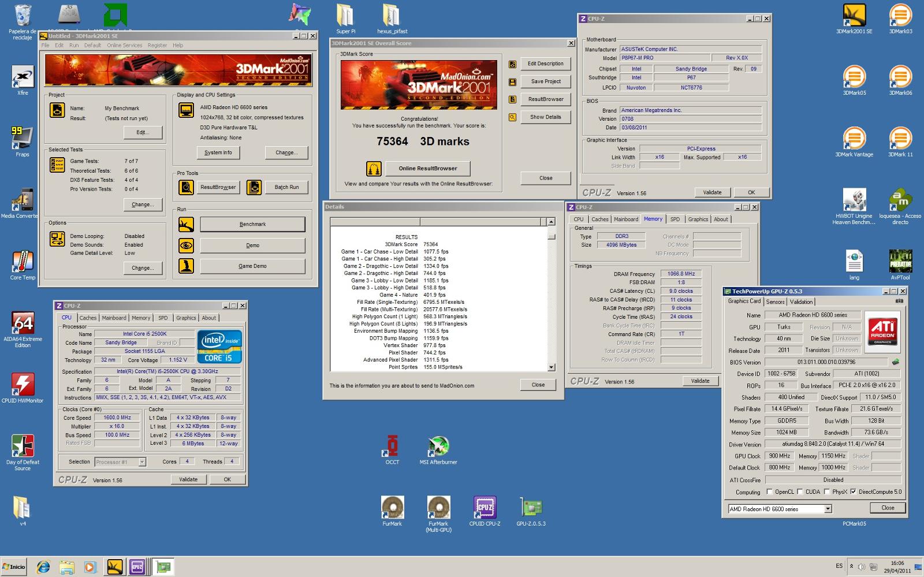Open HWBOT Unigine Heaven Benchmark icon

point(854,206)
